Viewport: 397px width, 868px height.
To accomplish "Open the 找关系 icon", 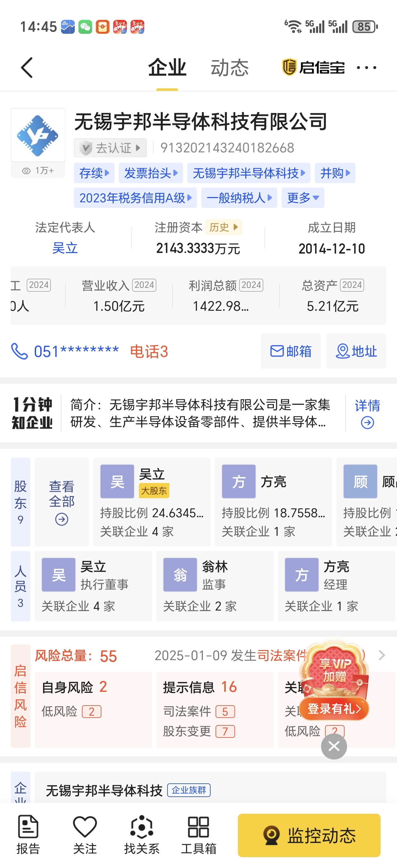I will tap(141, 834).
